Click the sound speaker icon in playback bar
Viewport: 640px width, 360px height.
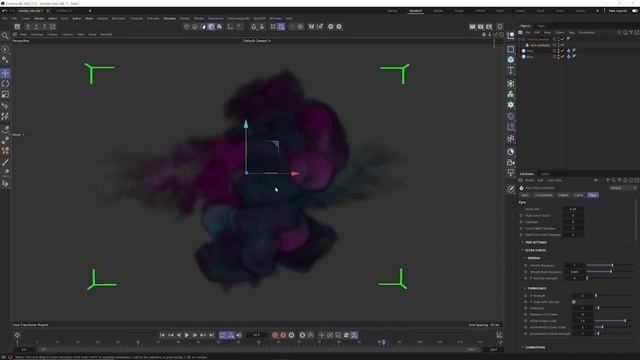(239, 335)
